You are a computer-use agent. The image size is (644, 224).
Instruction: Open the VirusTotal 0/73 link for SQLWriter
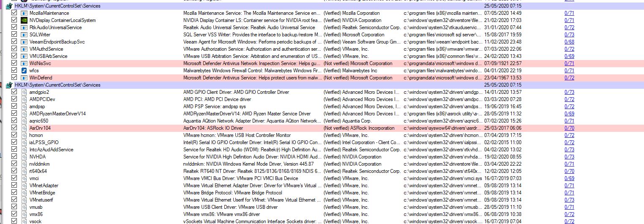569,35
